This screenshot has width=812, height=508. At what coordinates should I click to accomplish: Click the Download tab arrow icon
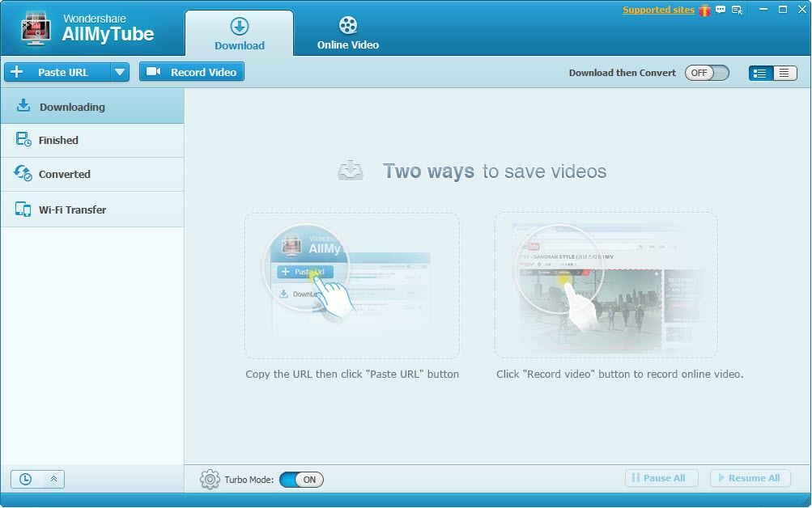coord(240,26)
